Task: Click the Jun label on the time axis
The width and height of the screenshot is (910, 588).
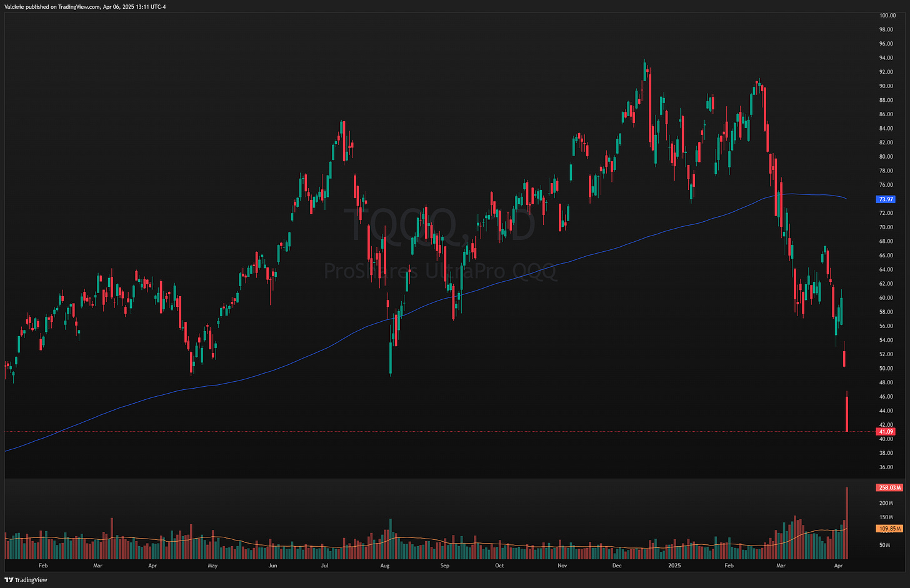Action: pos(272,566)
